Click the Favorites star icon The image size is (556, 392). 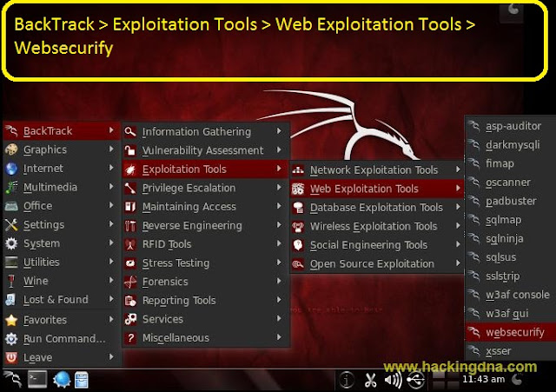click(11, 320)
